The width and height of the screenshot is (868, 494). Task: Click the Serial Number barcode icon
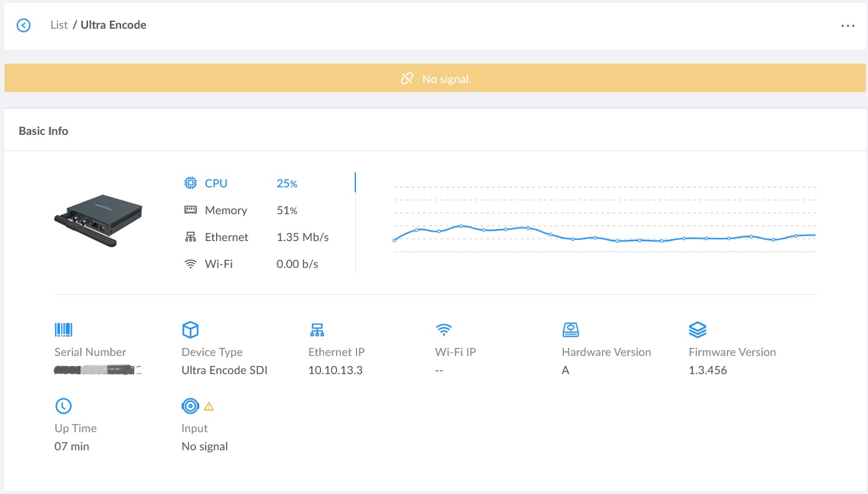pyautogui.click(x=64, y=330)
